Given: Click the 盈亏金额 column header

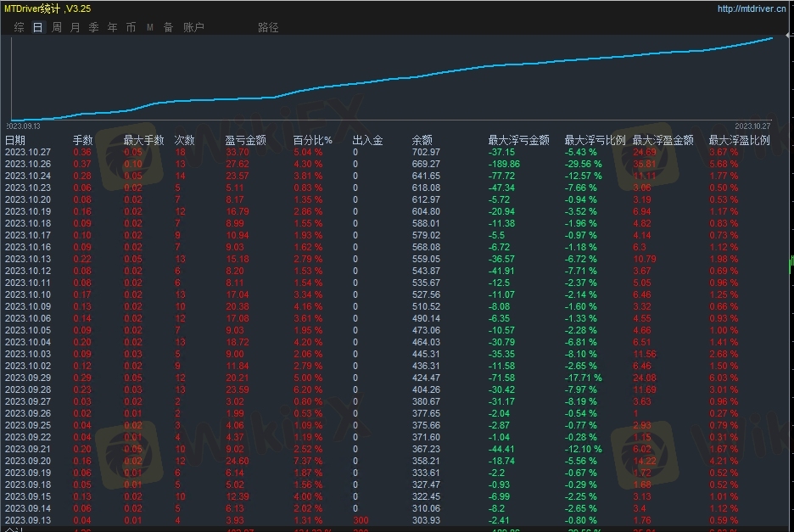Looking at the screenshot, I should (246, 140).
